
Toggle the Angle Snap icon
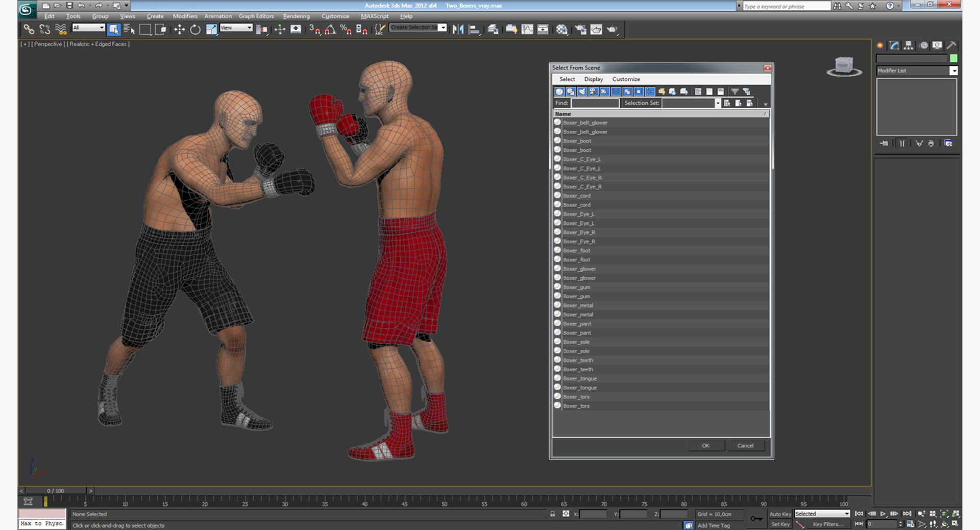click(330, 30)
